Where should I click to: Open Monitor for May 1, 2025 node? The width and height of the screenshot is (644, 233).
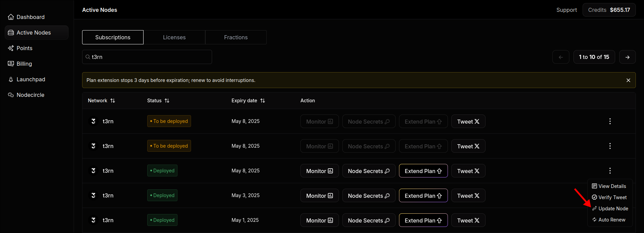click(x=320, y=220)
